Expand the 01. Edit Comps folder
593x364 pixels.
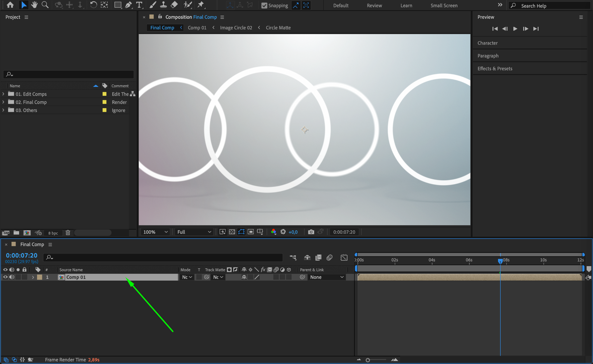point(3,94)
